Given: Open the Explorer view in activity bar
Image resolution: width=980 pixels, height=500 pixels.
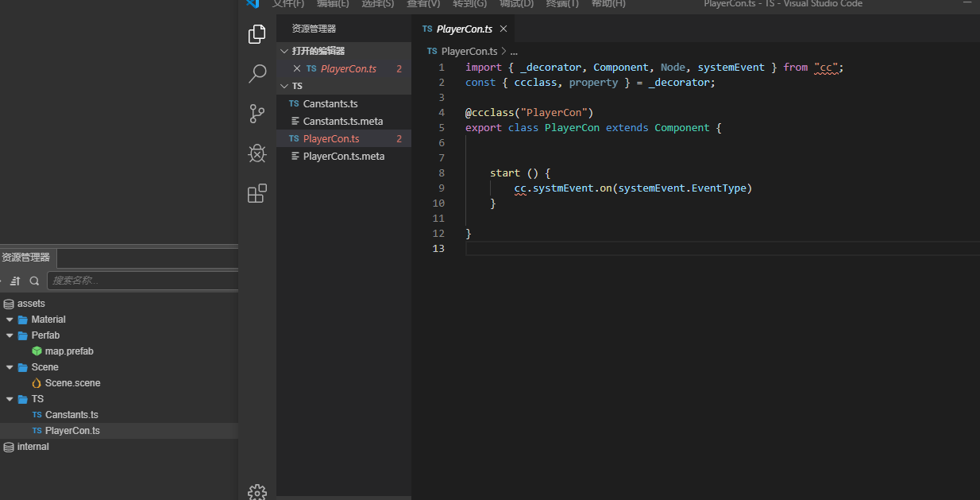Looking at the screenshot, I should pyautogui.click(x=257, y=34).
